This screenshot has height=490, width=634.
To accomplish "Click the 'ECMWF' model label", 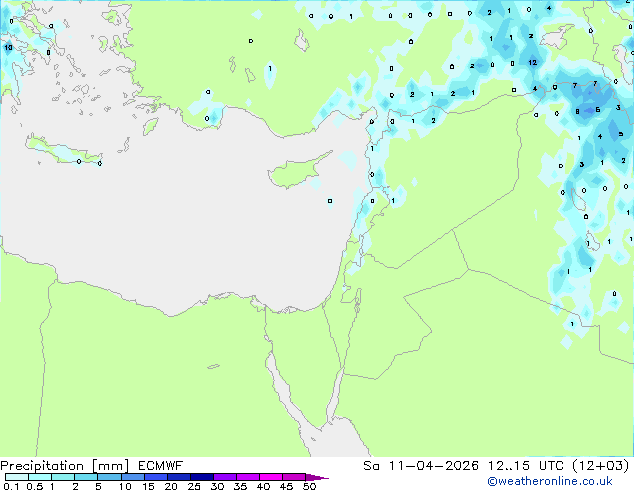I will [x=161, y=466].
